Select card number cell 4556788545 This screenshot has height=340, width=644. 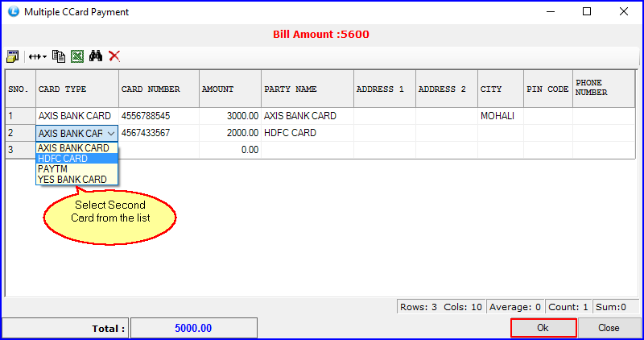point(159,116)
